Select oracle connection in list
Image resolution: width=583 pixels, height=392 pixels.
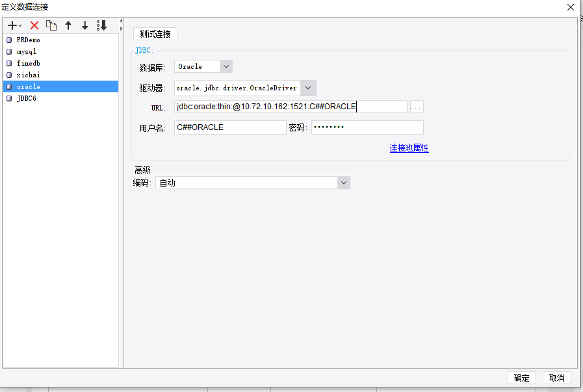pyautogui.click(x=61, y=86)
